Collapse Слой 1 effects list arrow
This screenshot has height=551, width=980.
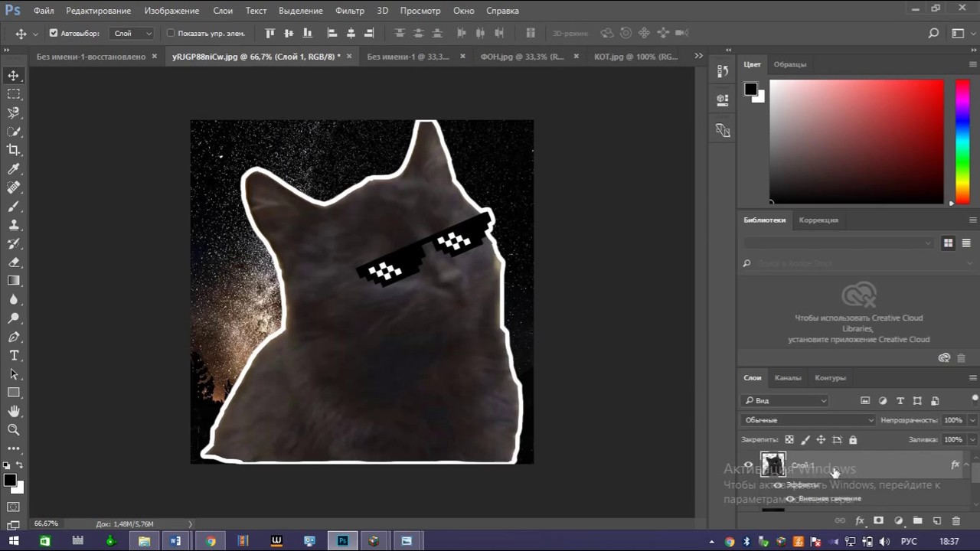tap(966, 465)
